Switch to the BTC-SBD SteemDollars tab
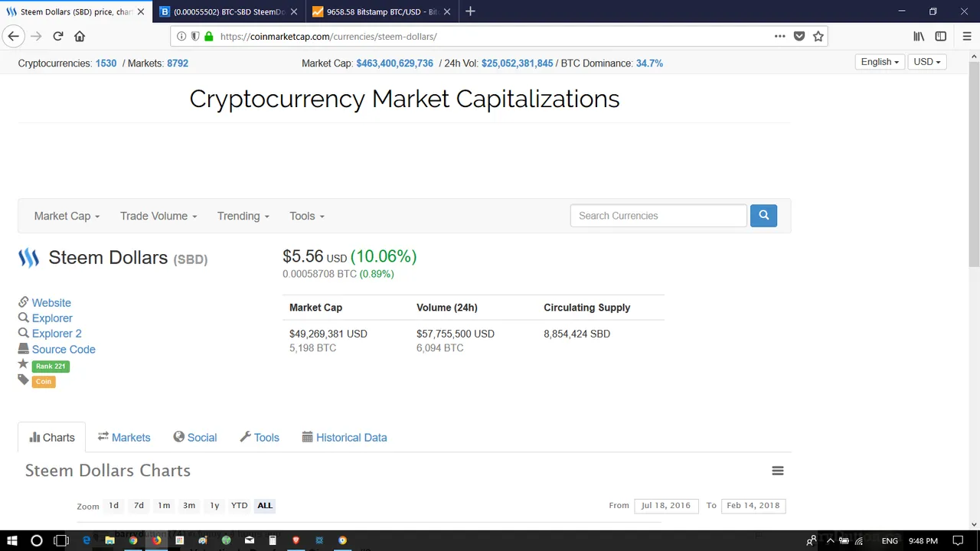This screenshot has height=551, width=980. (229, 11)
